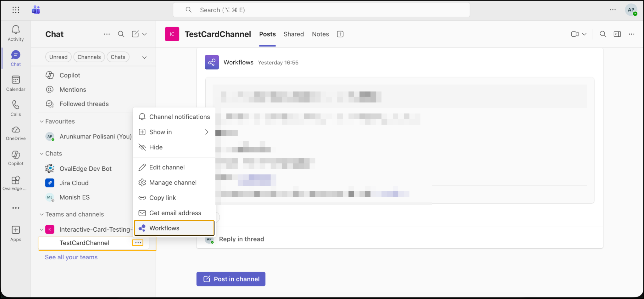Click the app launcher grid icon
The height and width of the screenshot is (299, 644).
click(x=16, y=10)
